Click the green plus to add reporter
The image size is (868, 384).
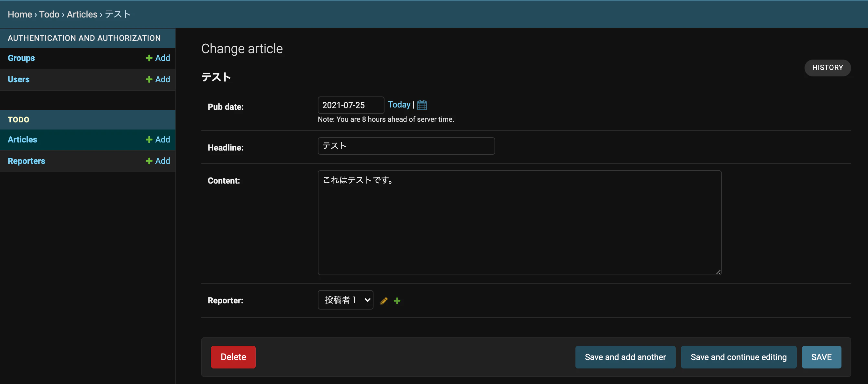397,301
